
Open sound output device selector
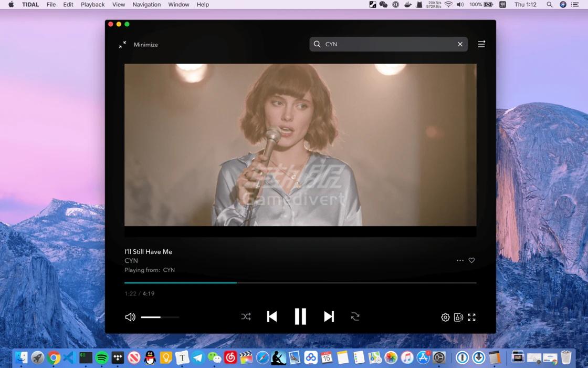pyautogui.click(x=458, y=318)
